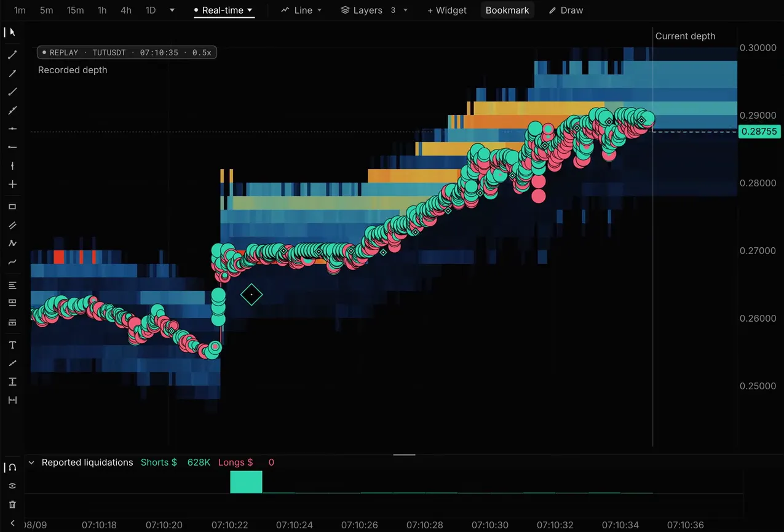Click the 07:10:22 time axis label
784x532 pixels.
[229, 525]
